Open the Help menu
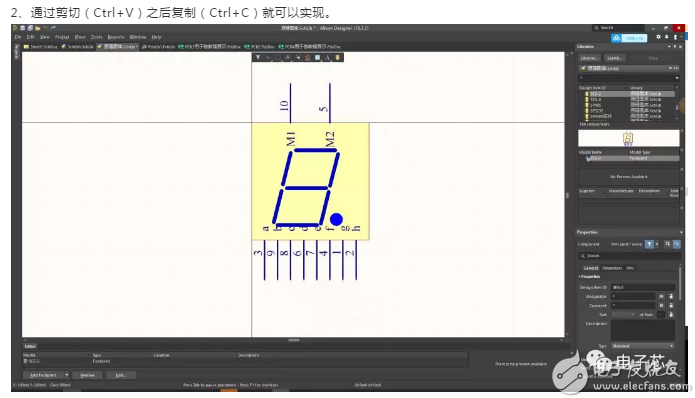Image resolution: width=695 pixels, height=398 pixels. pyautogui.click(x=156, y=37)
